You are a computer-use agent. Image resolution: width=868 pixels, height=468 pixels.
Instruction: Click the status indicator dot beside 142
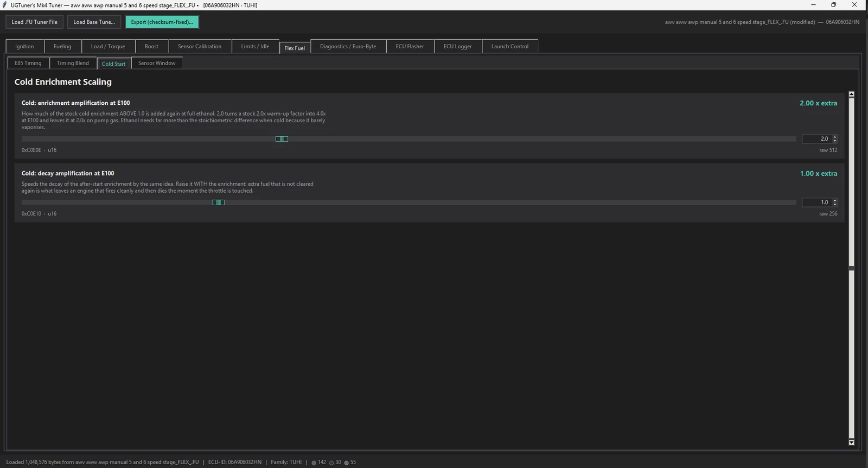coord(314,463)
